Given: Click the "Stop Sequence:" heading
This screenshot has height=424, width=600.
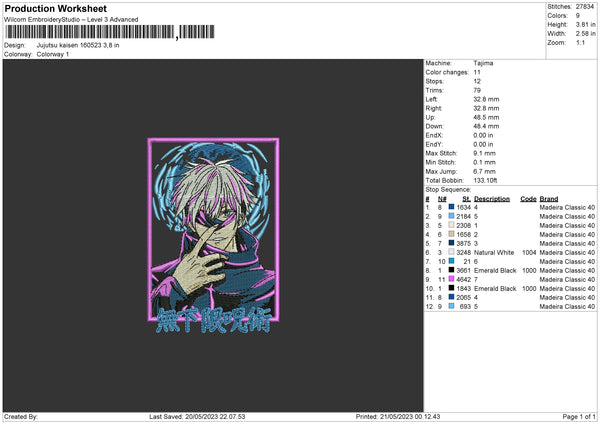Looking at the screenshot, I should 448,190.
